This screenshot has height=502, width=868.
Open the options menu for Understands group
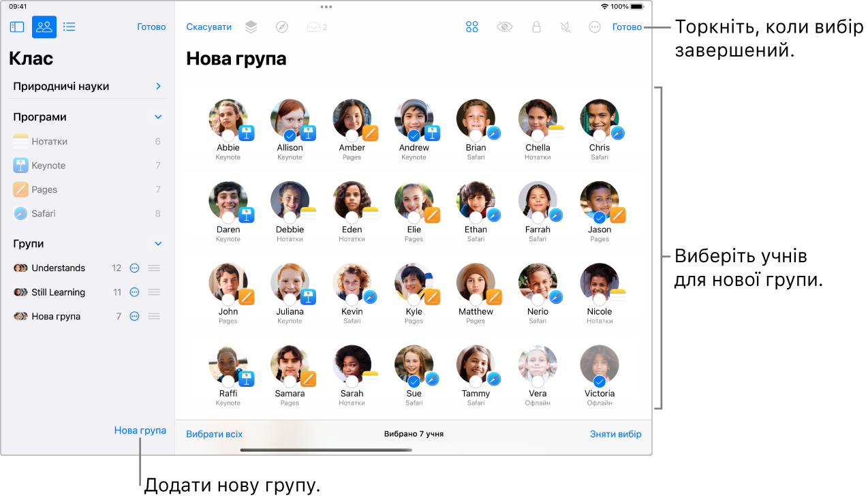point(134,268)
